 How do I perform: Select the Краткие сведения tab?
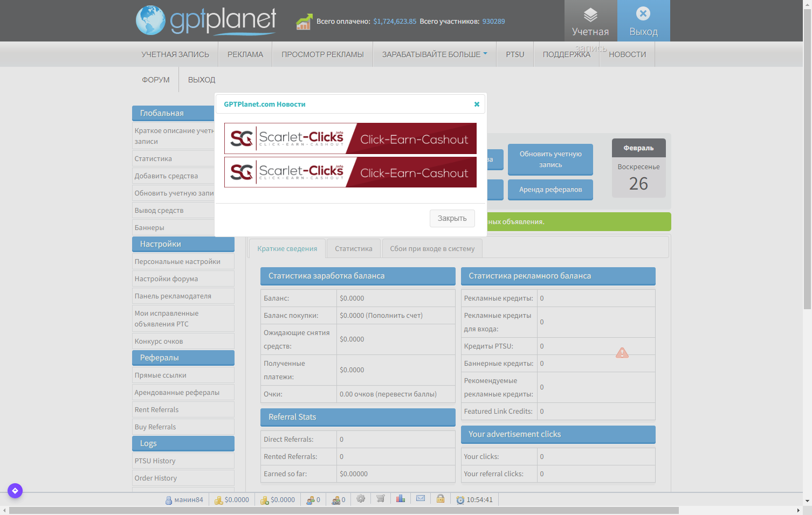(x=287, y=248)
